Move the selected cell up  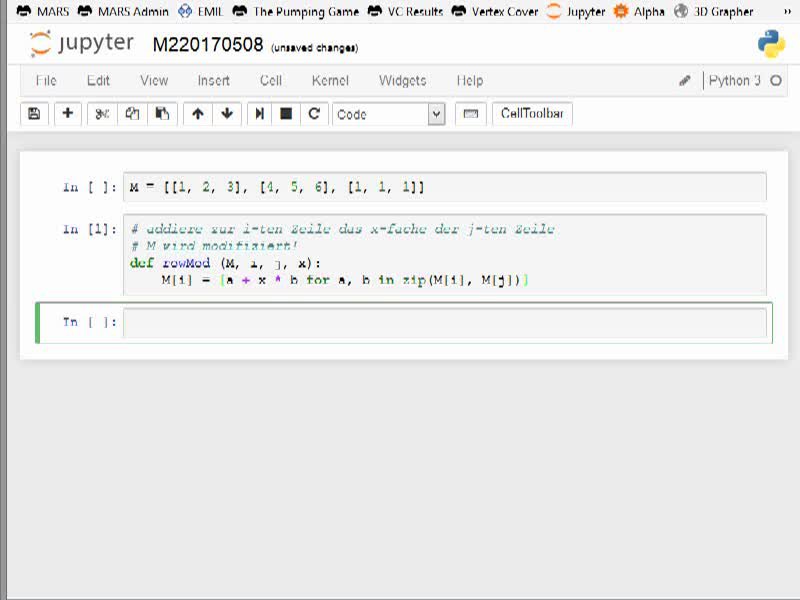198,114
